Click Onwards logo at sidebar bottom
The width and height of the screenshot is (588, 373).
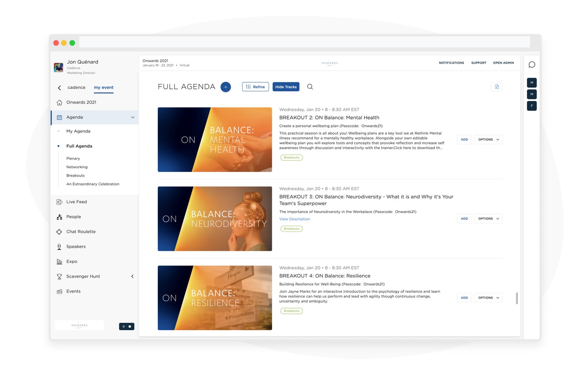click(79, 325)
